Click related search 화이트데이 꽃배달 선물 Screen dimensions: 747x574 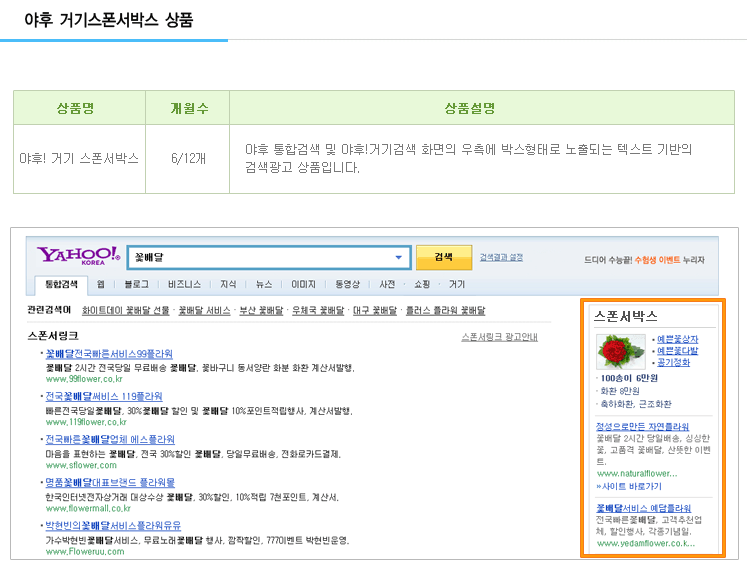(x=125, y=311)
